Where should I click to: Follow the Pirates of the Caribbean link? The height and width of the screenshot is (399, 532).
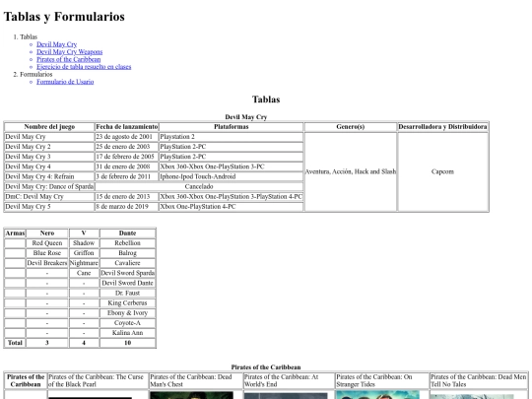pyautogui.click(x=69, y=59)
